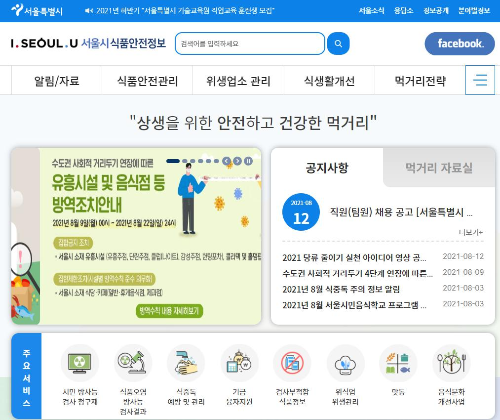Open notice 2021년 8월 서울시민음식학교 프로그램

point(354,305)
